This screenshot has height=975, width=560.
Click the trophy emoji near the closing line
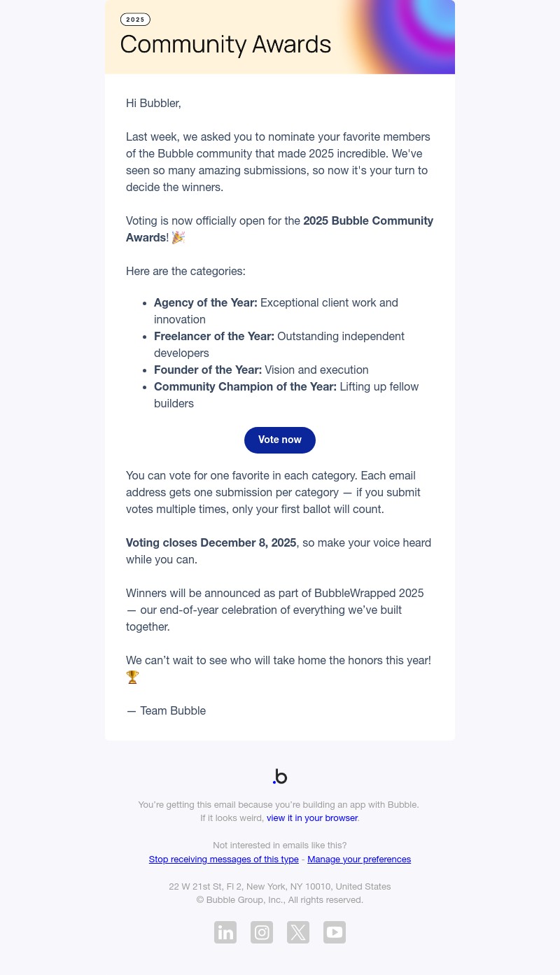132,677
